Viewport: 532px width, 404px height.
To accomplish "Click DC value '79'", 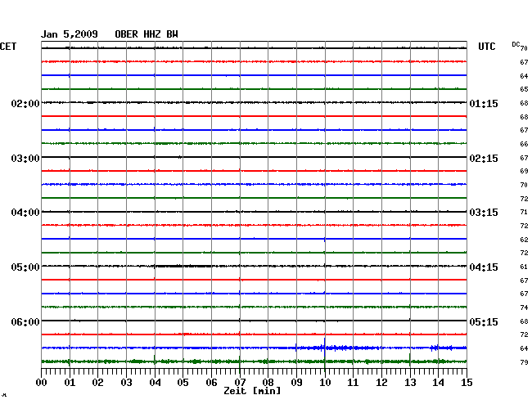I will coord(524,362).
